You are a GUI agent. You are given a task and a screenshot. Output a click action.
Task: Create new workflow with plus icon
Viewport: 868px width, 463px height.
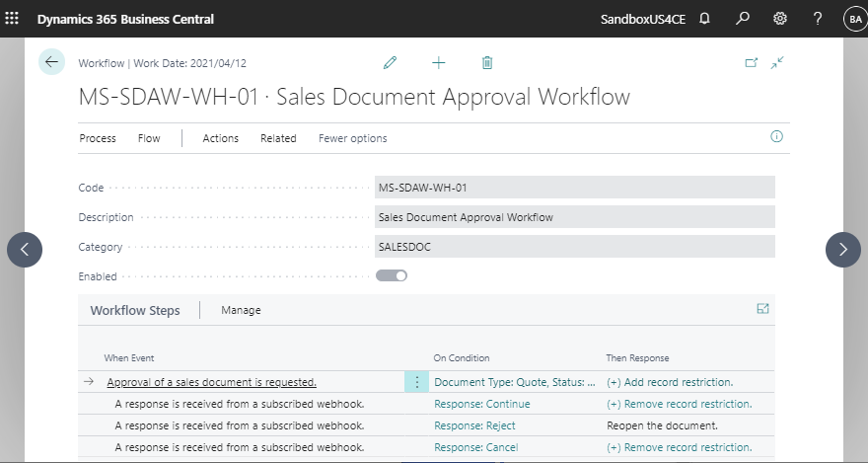(x=438, y=62)
